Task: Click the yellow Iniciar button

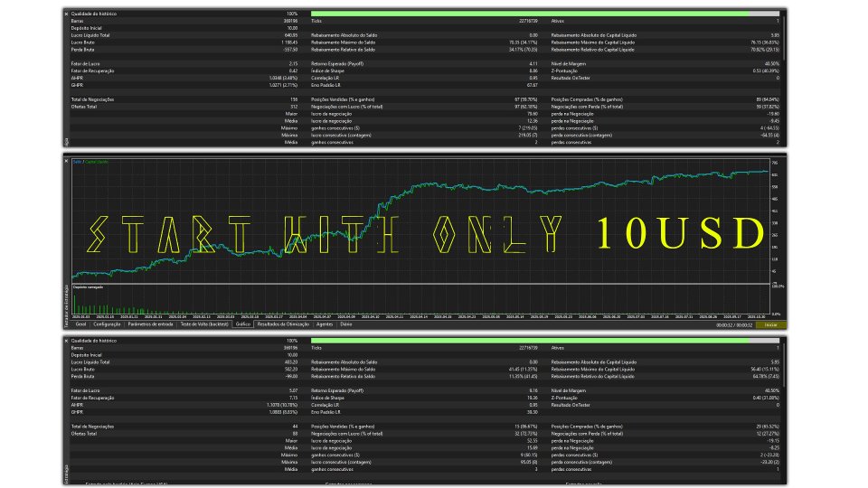Action: click(770, 324)
